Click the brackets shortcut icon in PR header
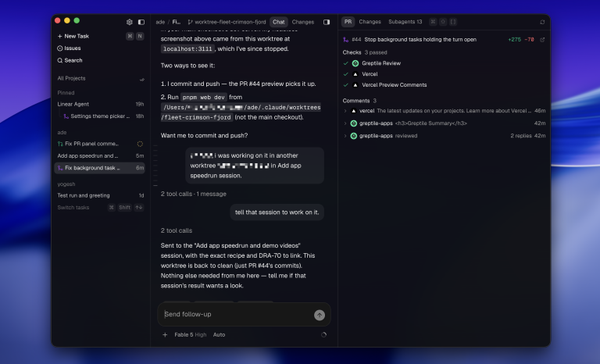The height and width of the screenshot is (364, 600). coord(452,22)
